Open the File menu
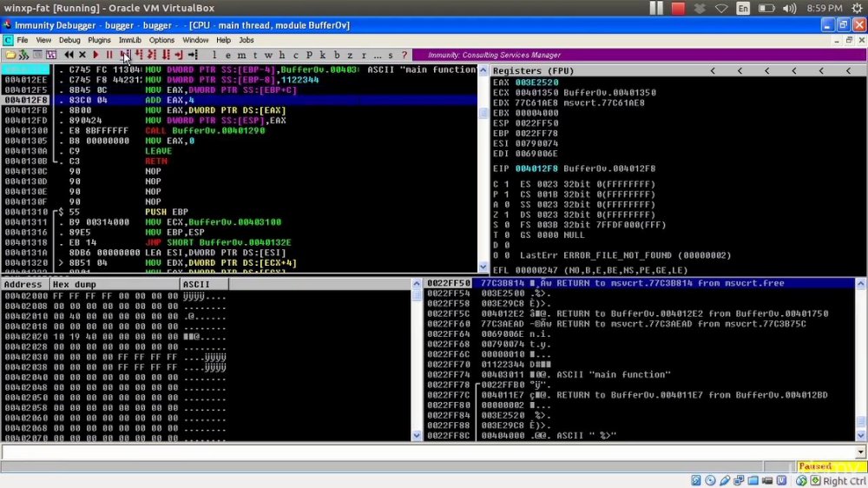 coord(23,40)
